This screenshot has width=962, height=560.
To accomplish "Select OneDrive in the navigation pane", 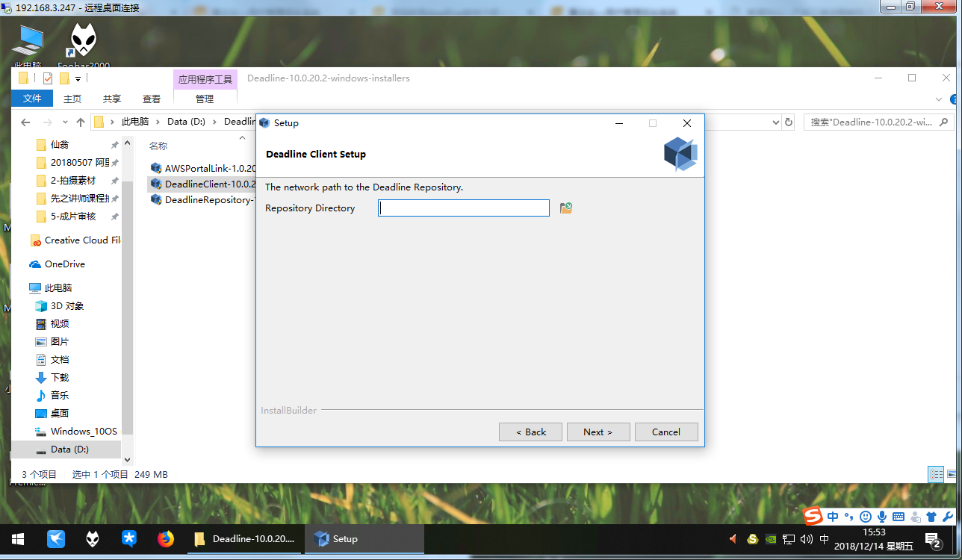I will (64, 264).
